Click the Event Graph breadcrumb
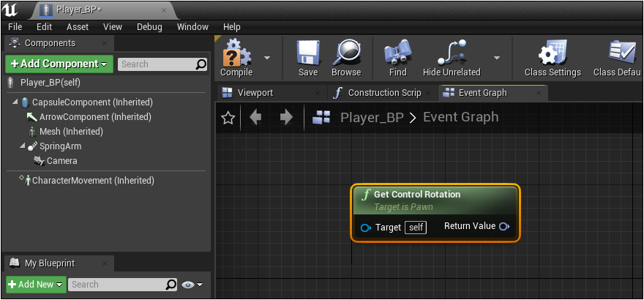This screenshot has width=644, height=300. point(461,117)
